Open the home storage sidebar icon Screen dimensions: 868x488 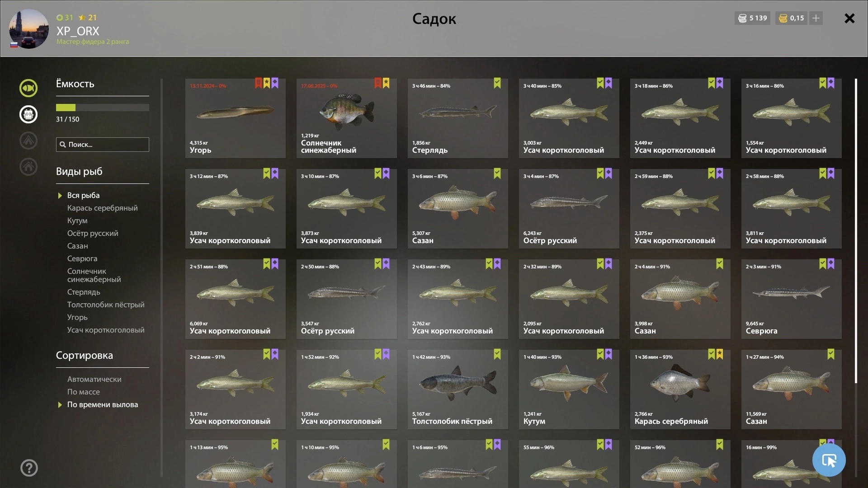click(x=28, y=167)
